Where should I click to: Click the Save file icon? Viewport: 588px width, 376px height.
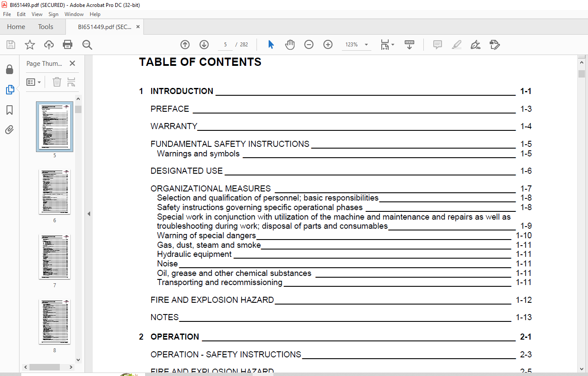tap(11, 45)
